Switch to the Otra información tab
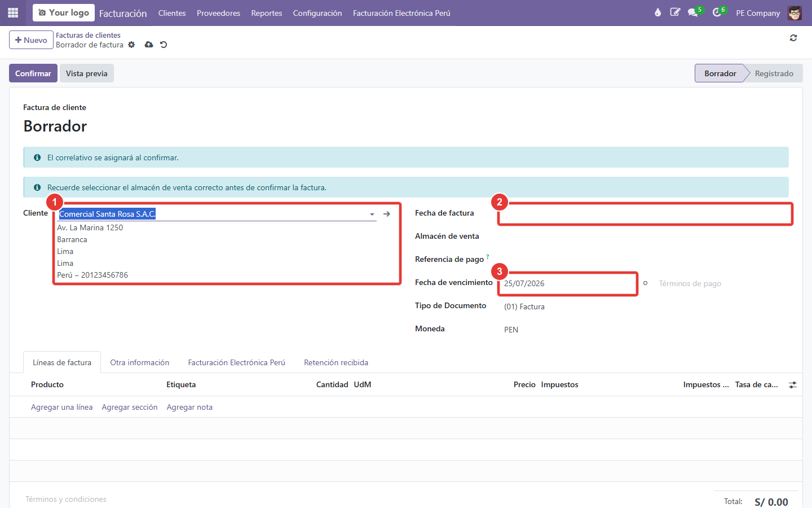 140,362
